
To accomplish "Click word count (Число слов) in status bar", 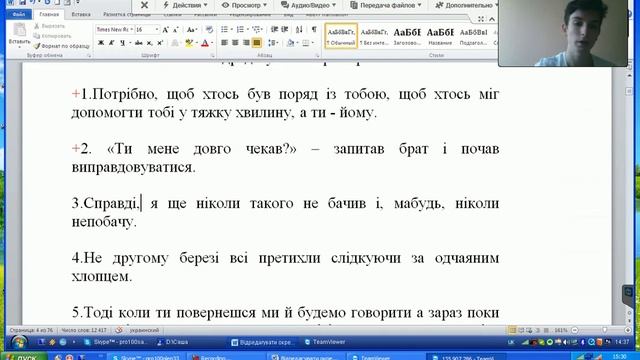I will tap(84, 330).
